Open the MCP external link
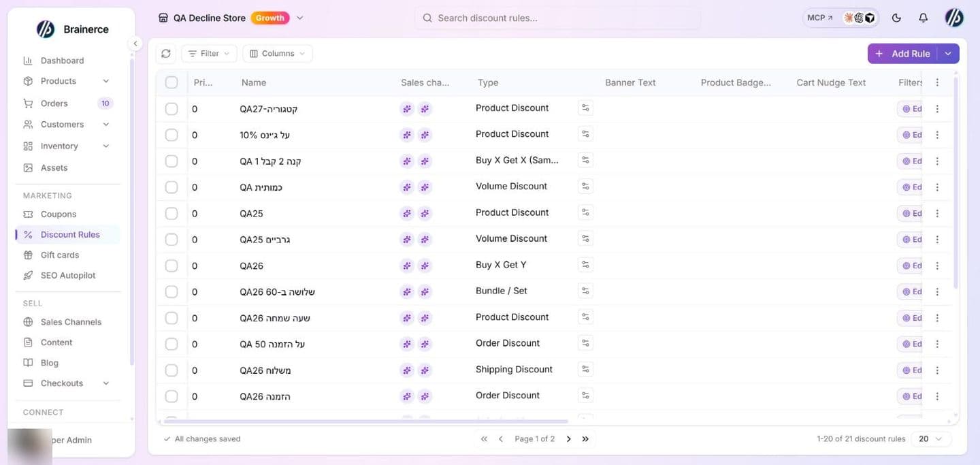The width and height of the screenshot is (980, 465). pyautogui.click(x=819, y=18)
